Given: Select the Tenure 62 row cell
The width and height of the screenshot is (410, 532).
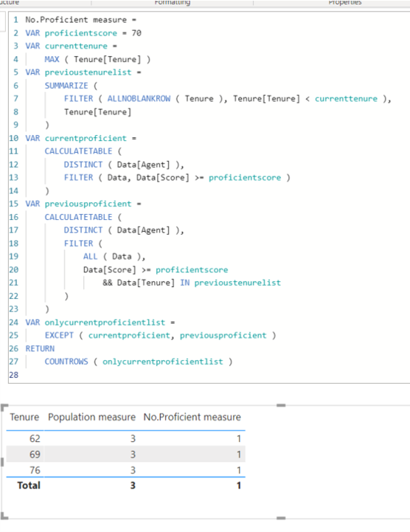Looking at the screenshot, I should click(35, 439).
